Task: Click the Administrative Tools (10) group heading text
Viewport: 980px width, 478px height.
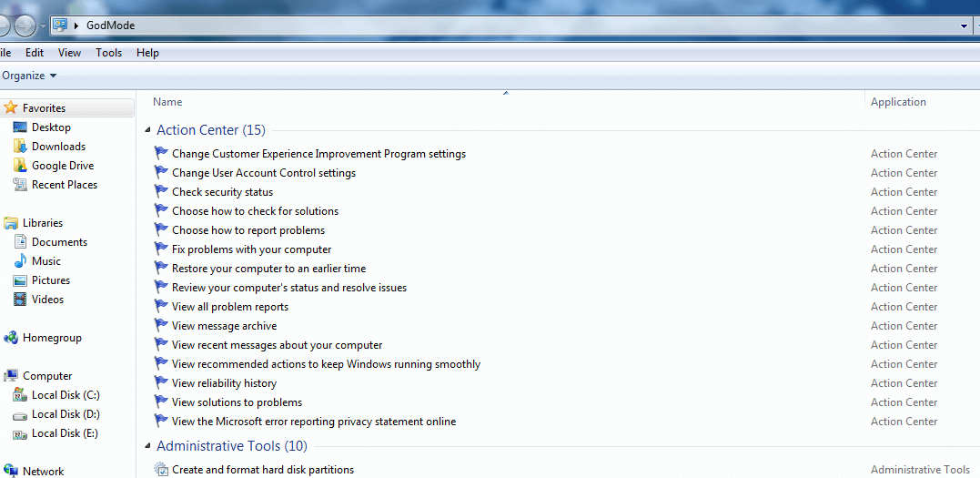Action: coord(232,446)
